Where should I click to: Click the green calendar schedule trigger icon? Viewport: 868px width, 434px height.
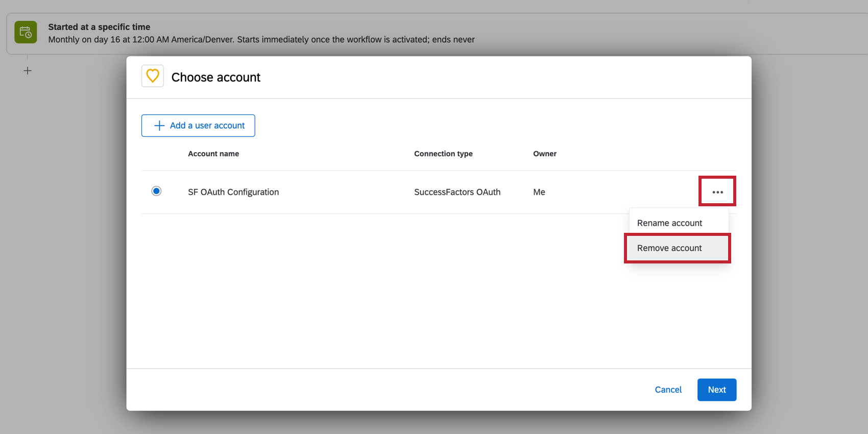[x=26, y=33]
